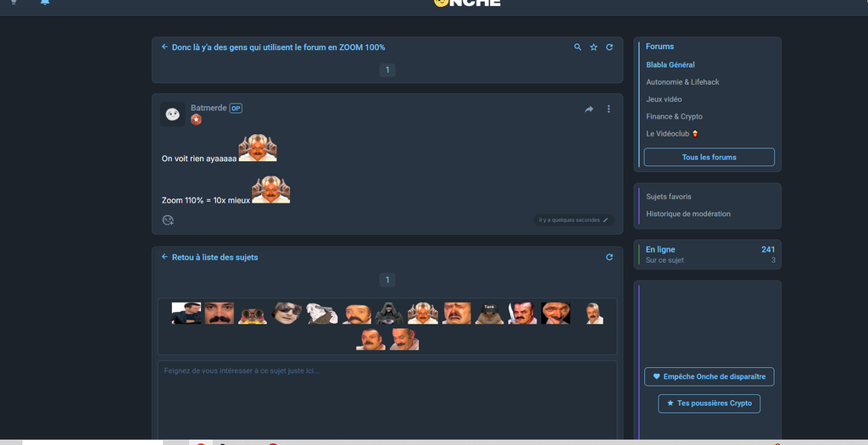Click the notifications bell icon
868x445 pixels.
pyautogui.click(x=45, y=3)
